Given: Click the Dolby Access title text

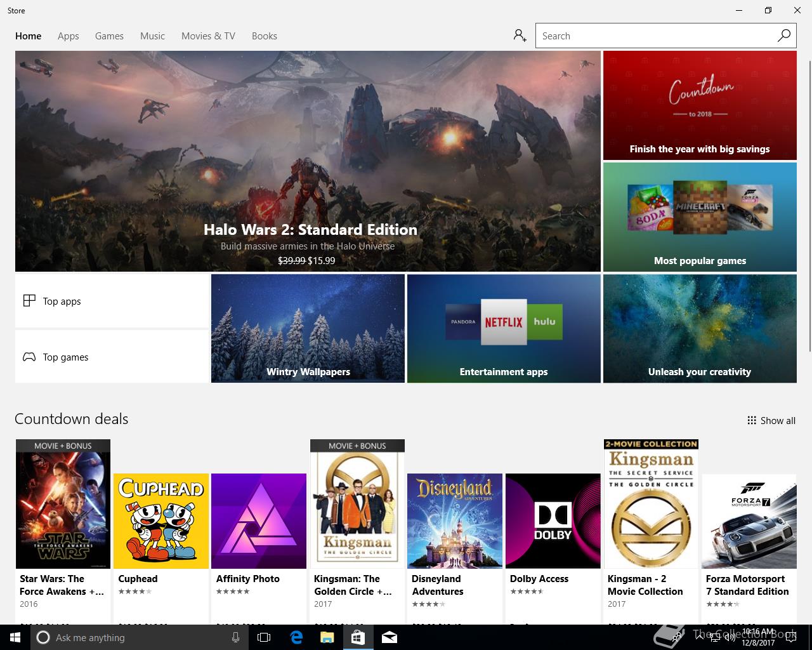Looking at the screenshot, I should click(x=539, y=579).
